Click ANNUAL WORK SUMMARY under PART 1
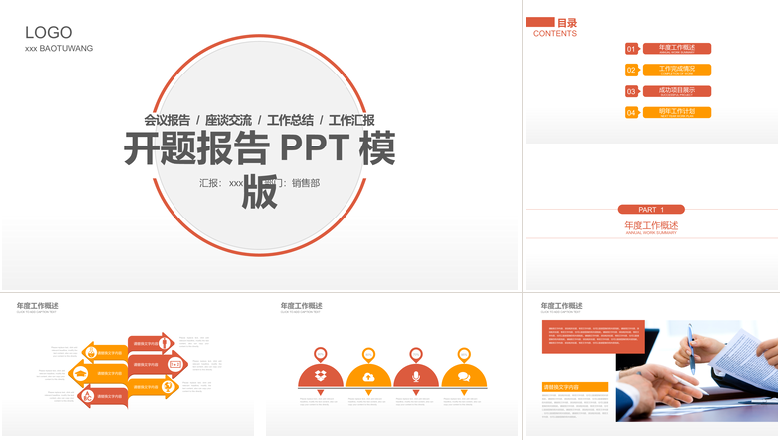This screenshot has width=780, height=440. tap(651, 233)
